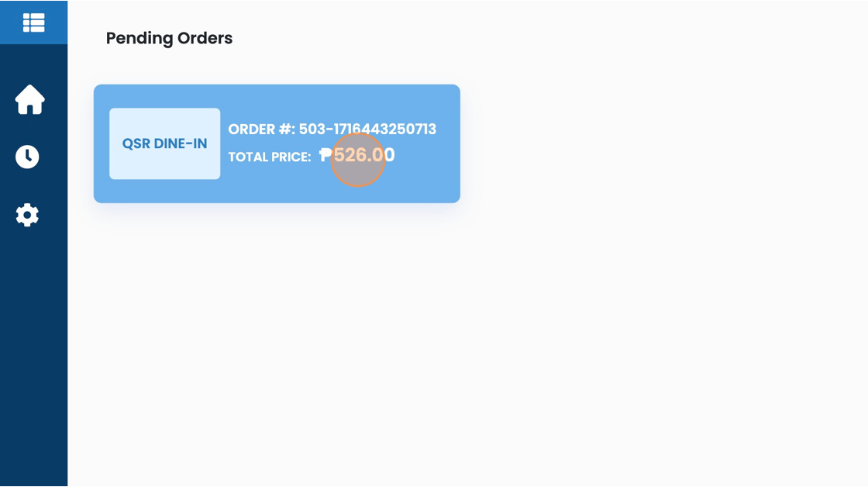Select the blue pending order card

[277, 143]
